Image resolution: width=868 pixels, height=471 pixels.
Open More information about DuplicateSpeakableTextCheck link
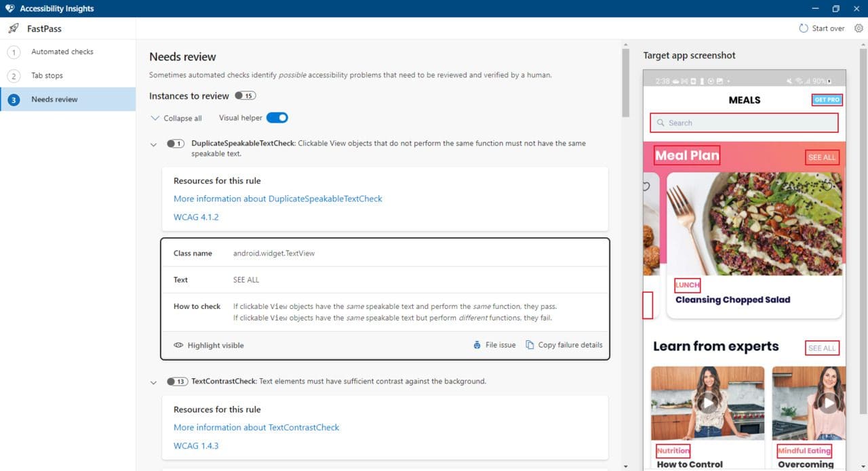[277, 199]
